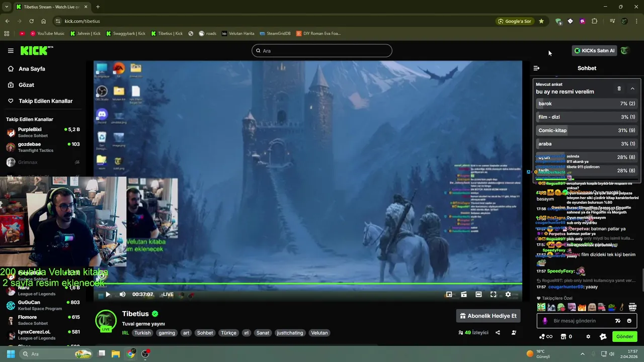
Task: Open the viewer moderation icon
Action: point(514,332)
